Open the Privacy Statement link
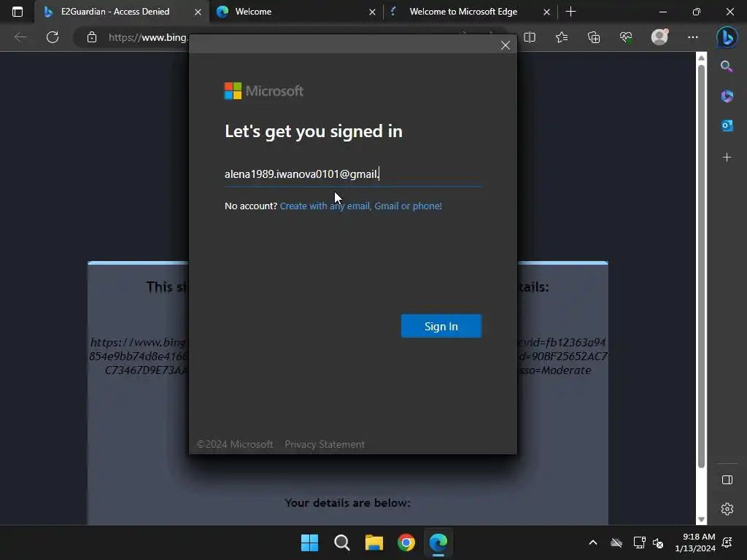The width and height of the screenshot is (747, 560). 325,444
